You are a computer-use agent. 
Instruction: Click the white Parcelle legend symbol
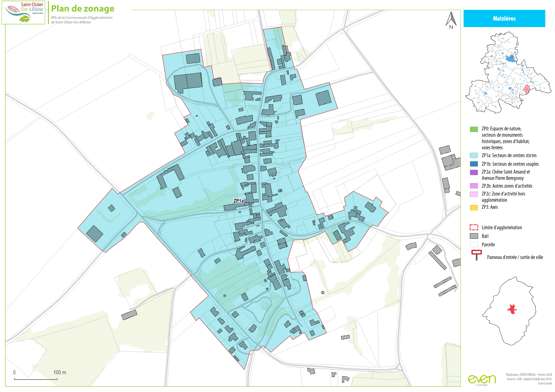tap(474, 244)
